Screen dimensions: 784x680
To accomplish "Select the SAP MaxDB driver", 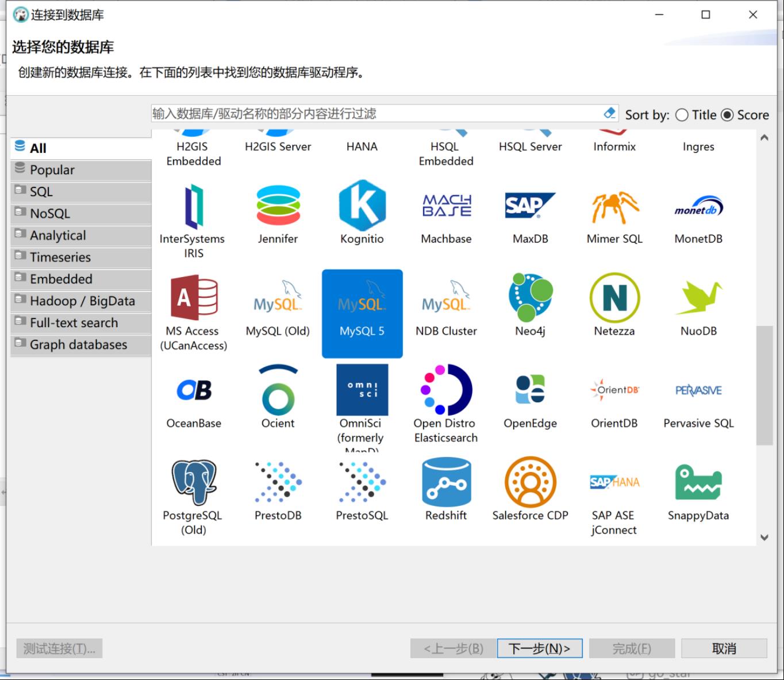I will [530, 205].
